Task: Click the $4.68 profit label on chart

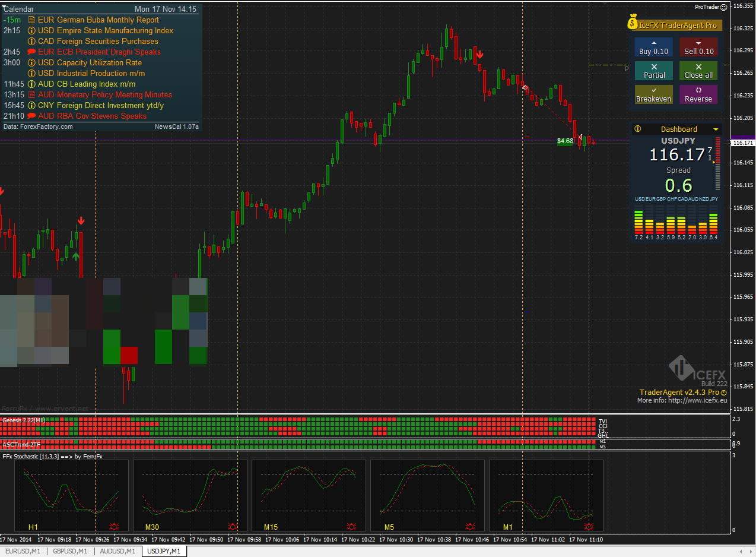Action: tap(565, 141)
